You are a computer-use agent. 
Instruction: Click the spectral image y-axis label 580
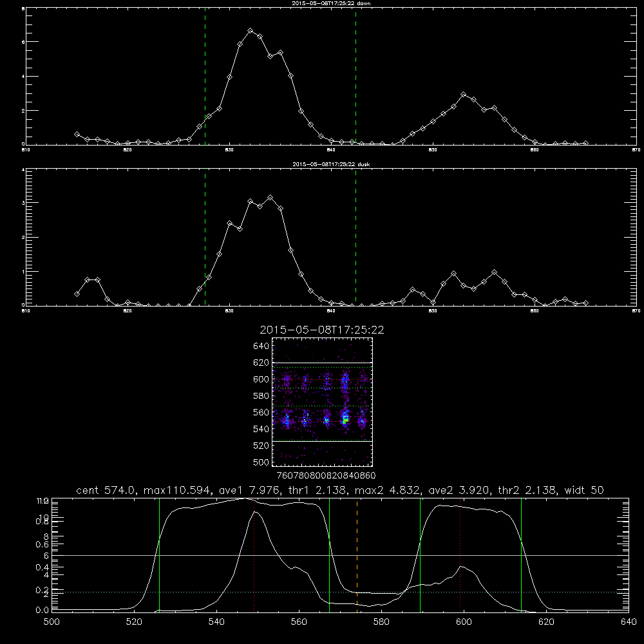[261, 396]
